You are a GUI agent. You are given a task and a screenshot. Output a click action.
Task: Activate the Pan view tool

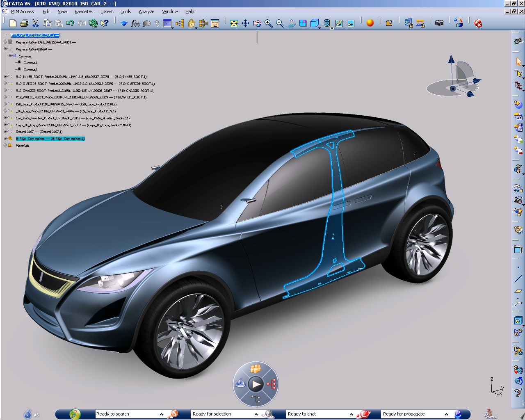(245, 24)
